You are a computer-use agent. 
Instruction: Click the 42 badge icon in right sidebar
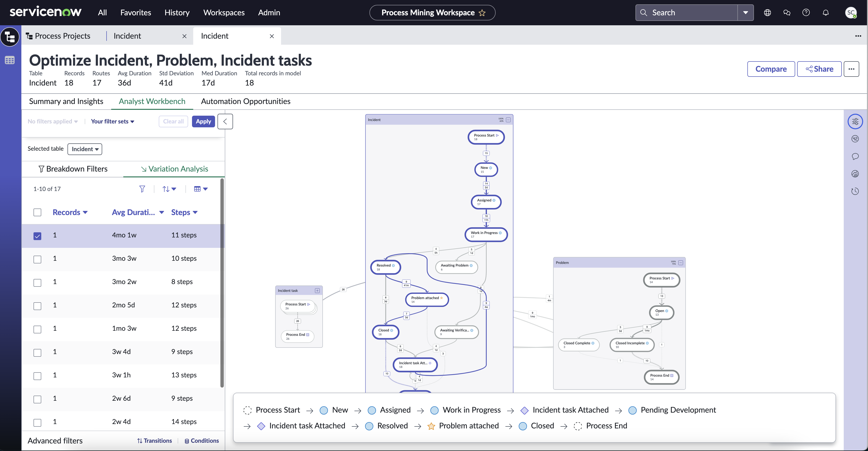pos(855,139)
